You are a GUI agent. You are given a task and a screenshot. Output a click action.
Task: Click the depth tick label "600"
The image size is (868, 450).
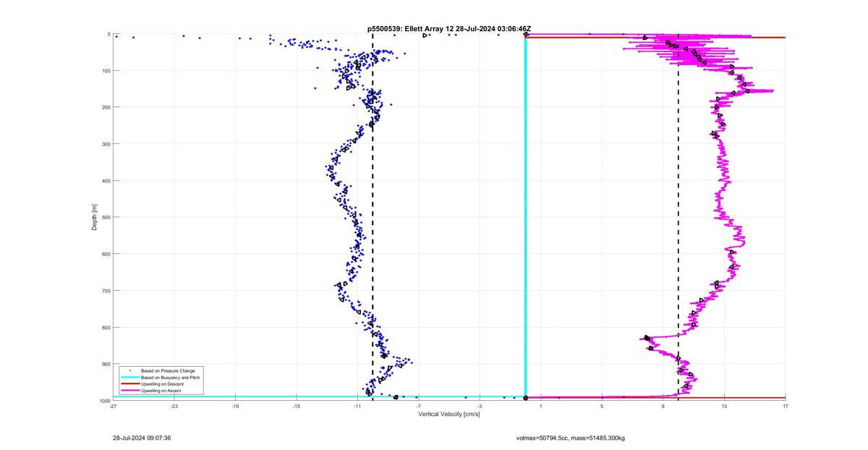click(x=106, y=254)
